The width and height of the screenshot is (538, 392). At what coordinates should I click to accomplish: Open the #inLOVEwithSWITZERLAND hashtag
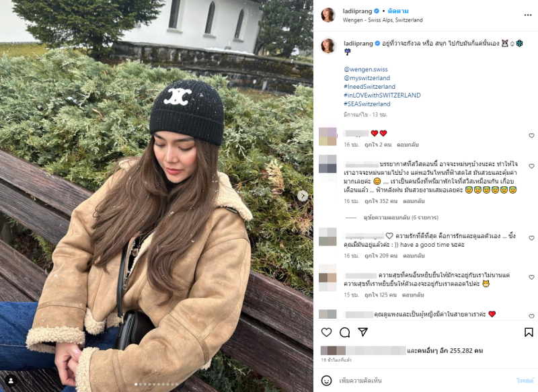click(382, 95)
